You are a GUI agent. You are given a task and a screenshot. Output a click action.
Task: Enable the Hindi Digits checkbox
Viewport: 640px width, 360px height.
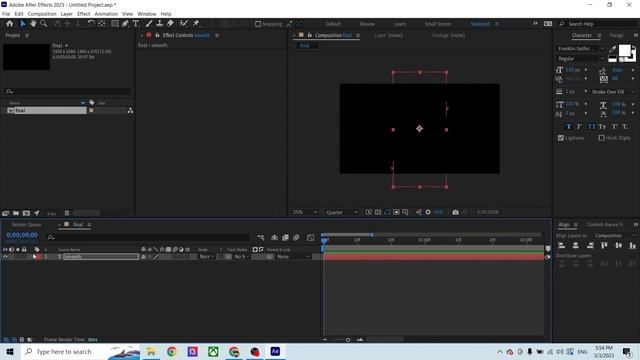pos(601,138)
